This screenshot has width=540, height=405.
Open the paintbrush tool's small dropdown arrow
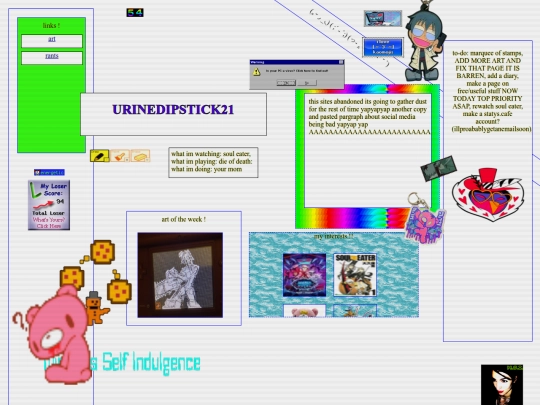pyautogui.click(x=127, y=160)
